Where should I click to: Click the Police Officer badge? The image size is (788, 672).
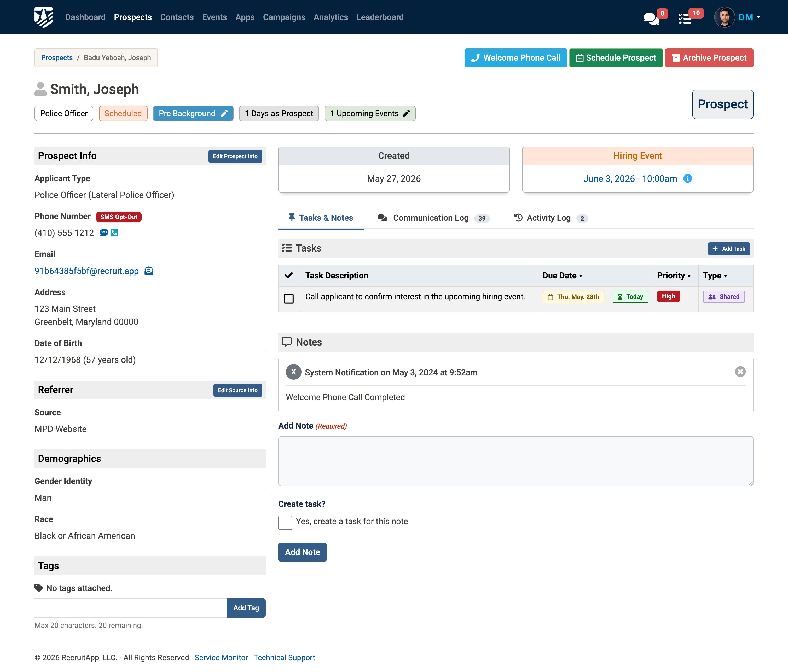coord(64,113)
